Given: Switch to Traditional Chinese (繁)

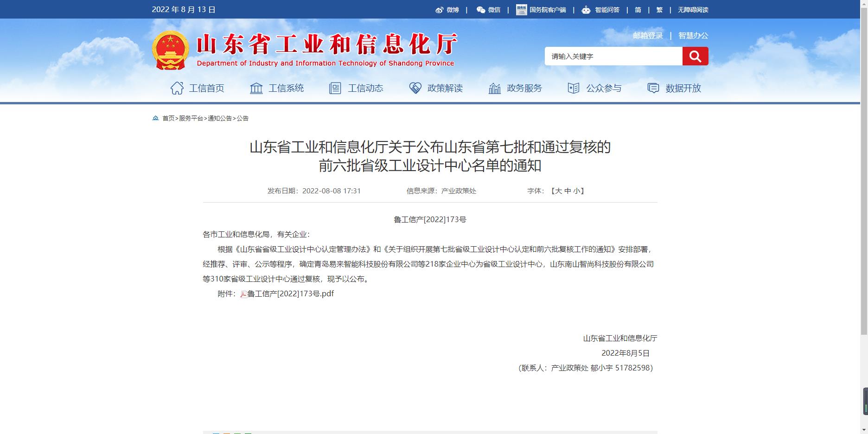Looking at the screenshot, I should click(x=659, y=10).
